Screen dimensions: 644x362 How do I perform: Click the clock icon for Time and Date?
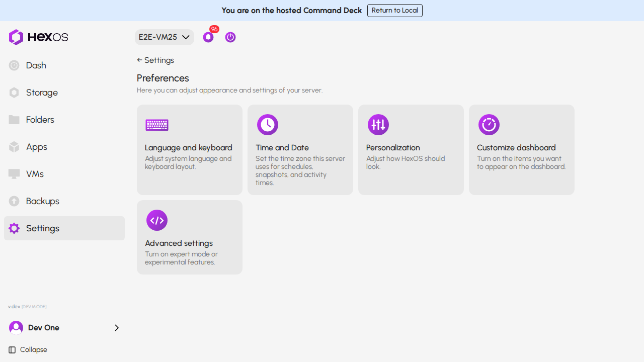click(268, 125)
